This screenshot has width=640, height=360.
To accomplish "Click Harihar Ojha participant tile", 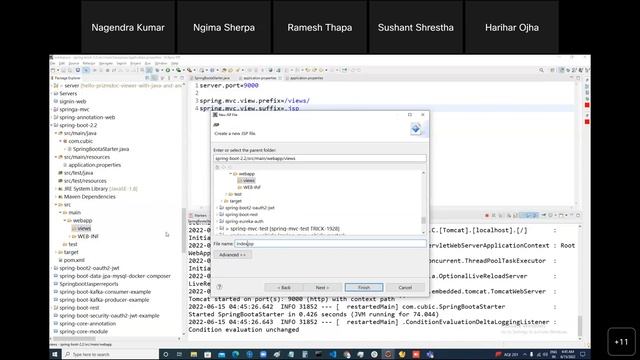I will click(512, 27).
